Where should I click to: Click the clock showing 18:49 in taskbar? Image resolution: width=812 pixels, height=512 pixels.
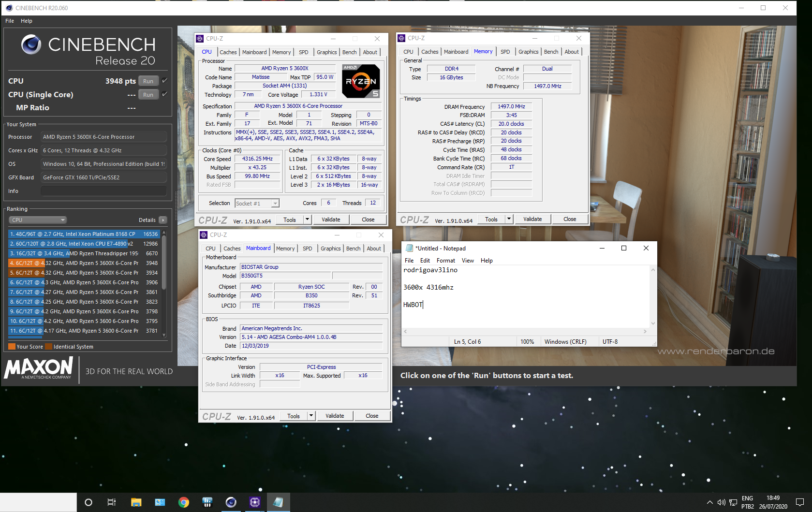click(773, 498)
